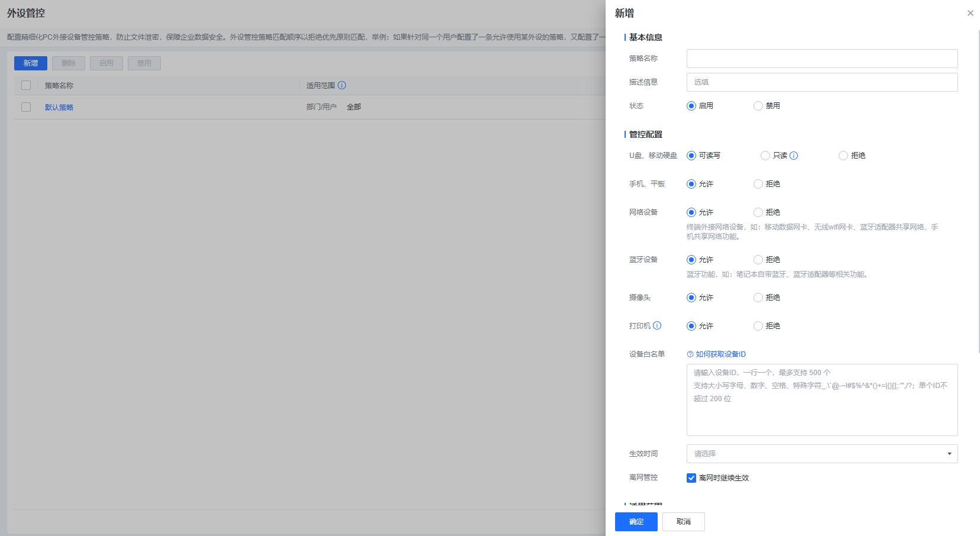This screenshot has width=980, height=536.
Task: Select 禁用 status radio button
Action: click(758, 106)
